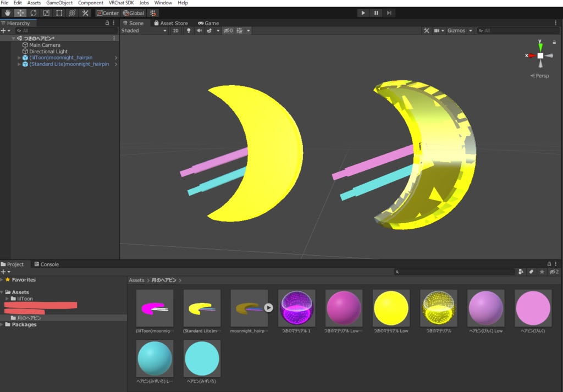This screenshot has width=563, height=392.
Task: Select the Scale tool
Action: click(46, 13)
